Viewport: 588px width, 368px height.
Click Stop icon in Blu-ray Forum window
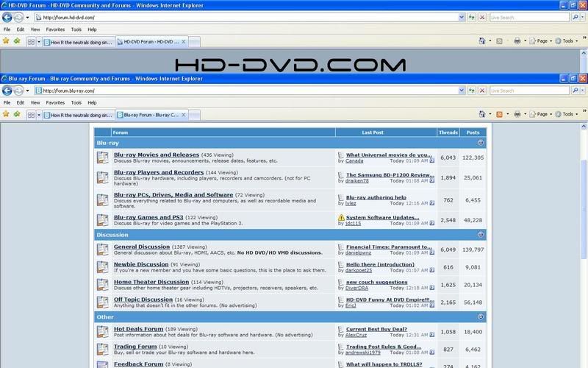point(482,91)
